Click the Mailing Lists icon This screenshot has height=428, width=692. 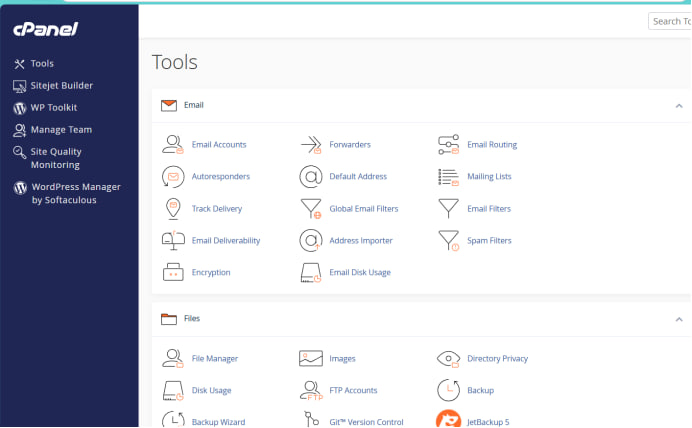click(448, 177)
